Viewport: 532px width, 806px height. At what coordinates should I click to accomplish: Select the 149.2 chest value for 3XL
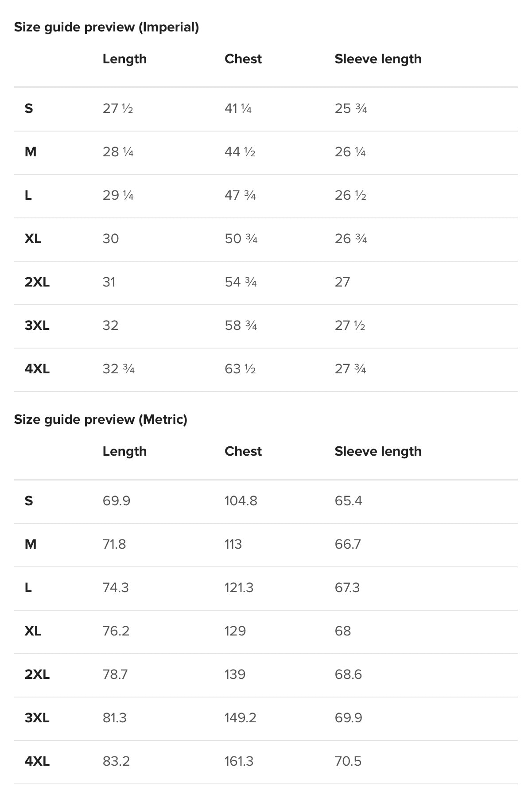(240, 718)
